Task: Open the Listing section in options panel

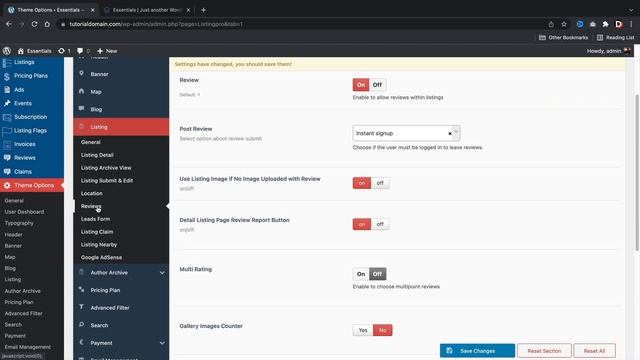Action: click(x=121, y=127)
